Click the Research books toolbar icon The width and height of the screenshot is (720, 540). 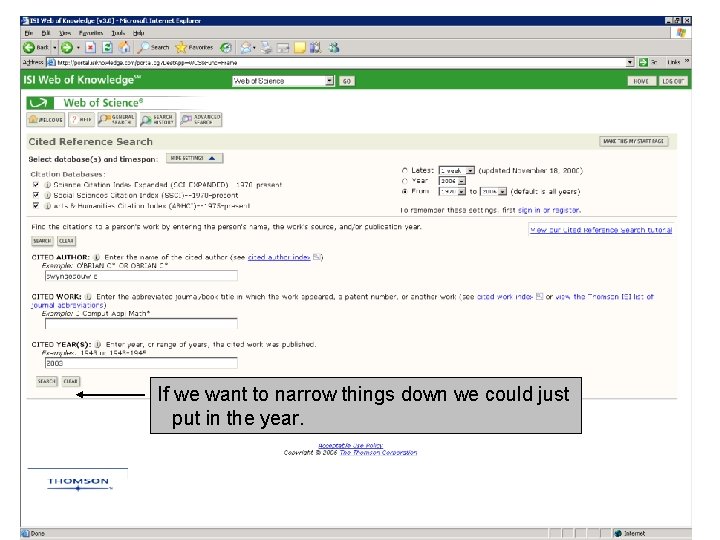pyautogui.click(x=315, y=47)
